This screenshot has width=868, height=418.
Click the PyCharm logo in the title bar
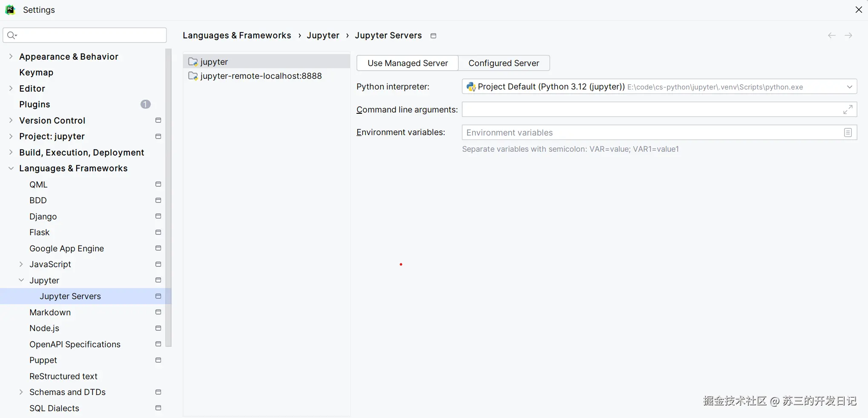coord(10,10)
